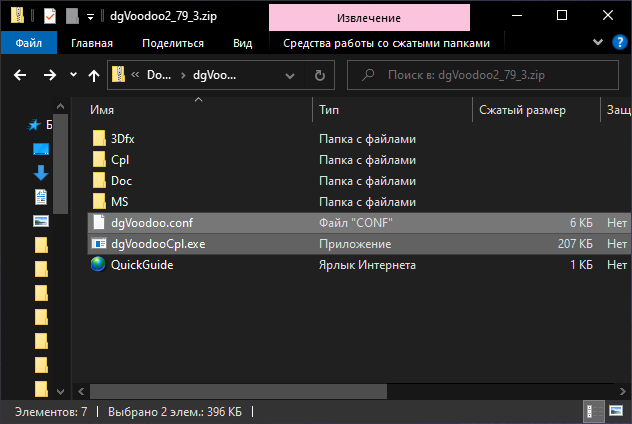Click the Refresh icon in the address bar
The image size is (632, 424).
pyautogui.click(x=319, y=75)
